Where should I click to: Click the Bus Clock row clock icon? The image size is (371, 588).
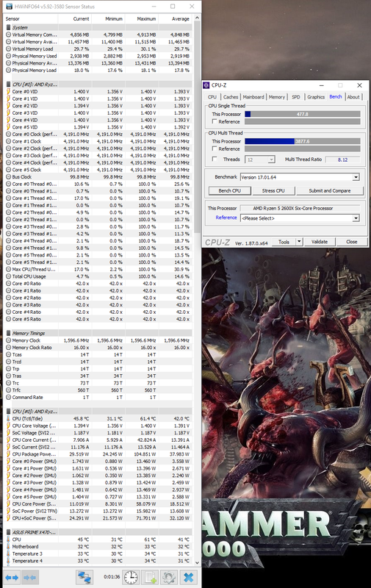(9, 176)
